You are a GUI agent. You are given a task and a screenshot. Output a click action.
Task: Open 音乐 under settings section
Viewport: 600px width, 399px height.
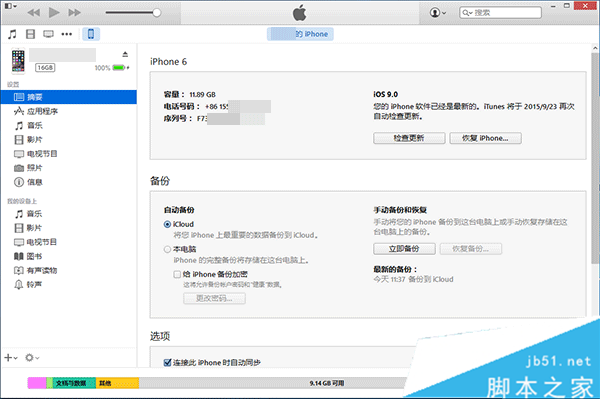[68, 125]
